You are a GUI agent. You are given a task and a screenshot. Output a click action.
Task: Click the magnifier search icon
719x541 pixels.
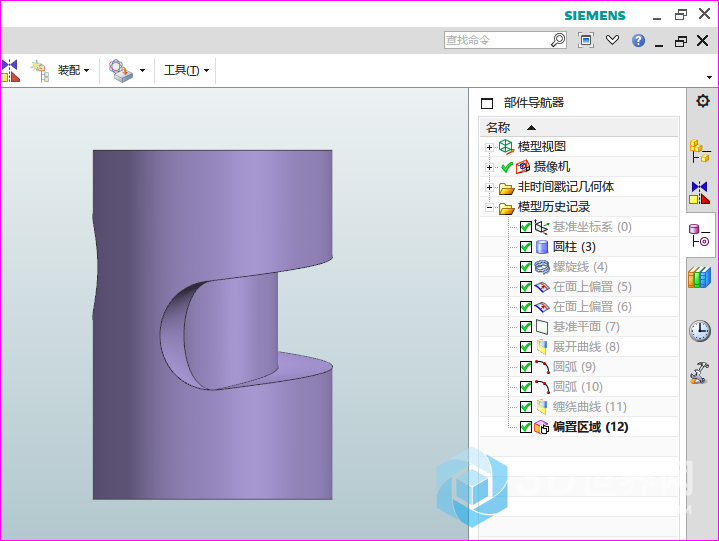558,40
